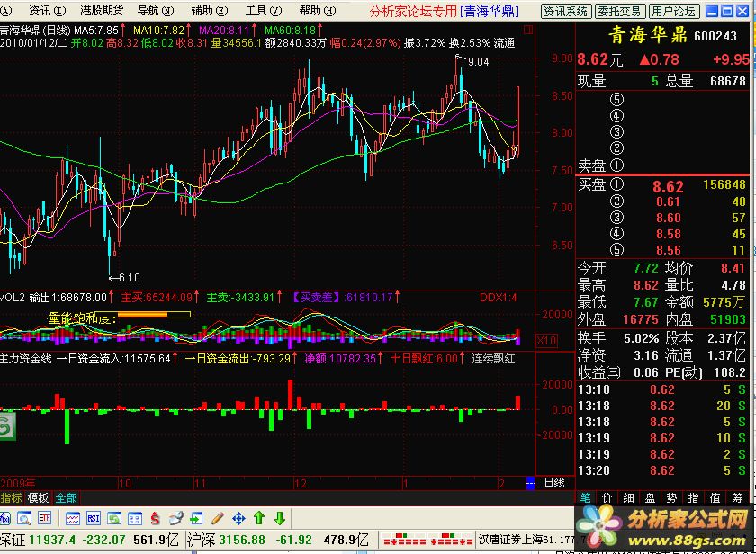The height and width of the screenshot is (554, 756).
Task: Select the 值 tab in quote panel
Action: coord(715,497)
